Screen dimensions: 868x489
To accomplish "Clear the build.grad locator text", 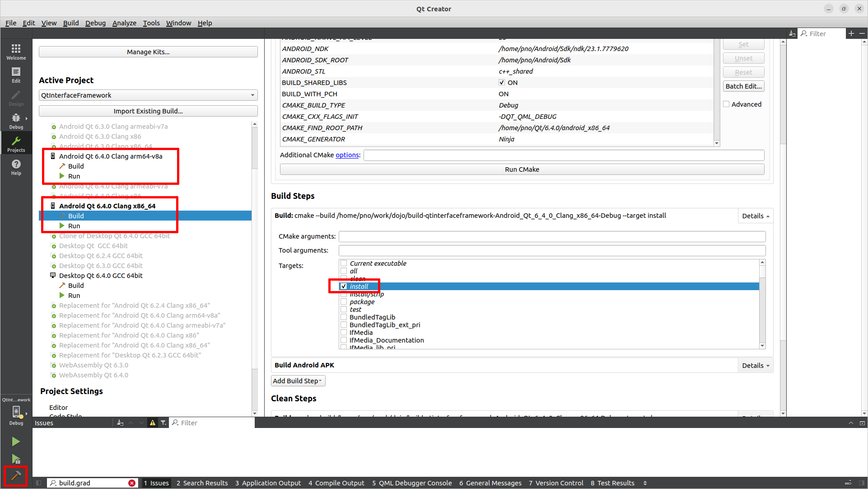I will click(x=132, y=483).
